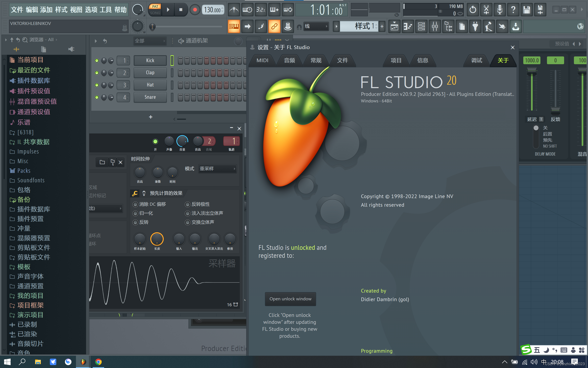Open the project picker document icon
The width and height of the screenshot is (588, 368).
pyautogui.click(x=462, y=26)
